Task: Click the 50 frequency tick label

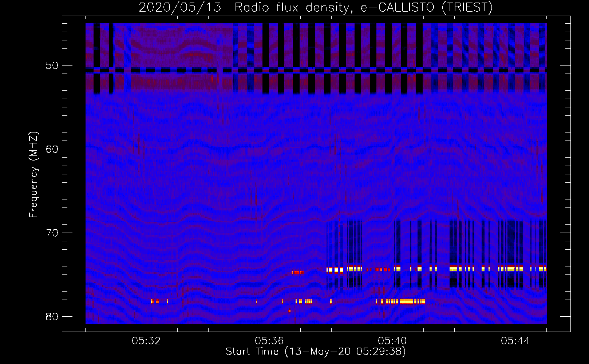Action: tap(52, 66)
